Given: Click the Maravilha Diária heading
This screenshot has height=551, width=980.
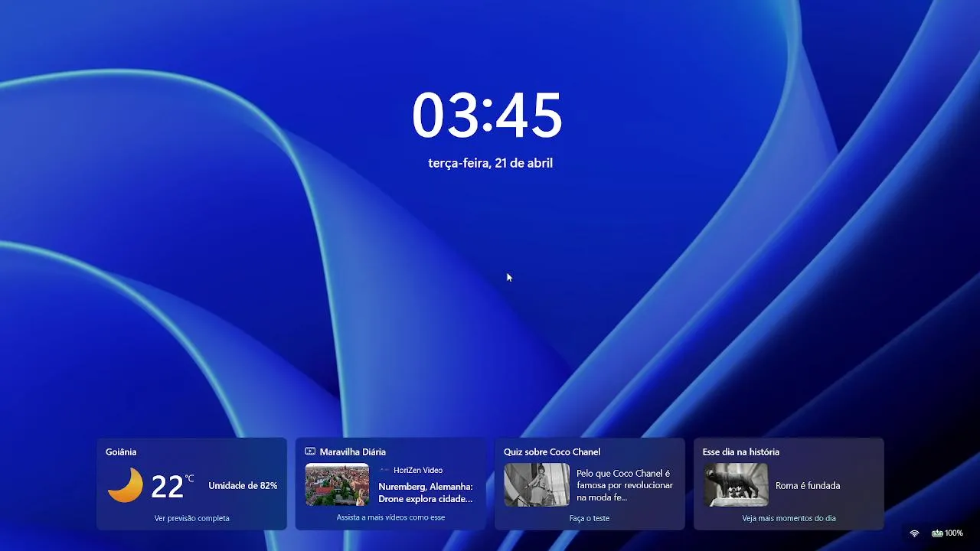Looking at the screenshot, I should (x=352, y=452).
